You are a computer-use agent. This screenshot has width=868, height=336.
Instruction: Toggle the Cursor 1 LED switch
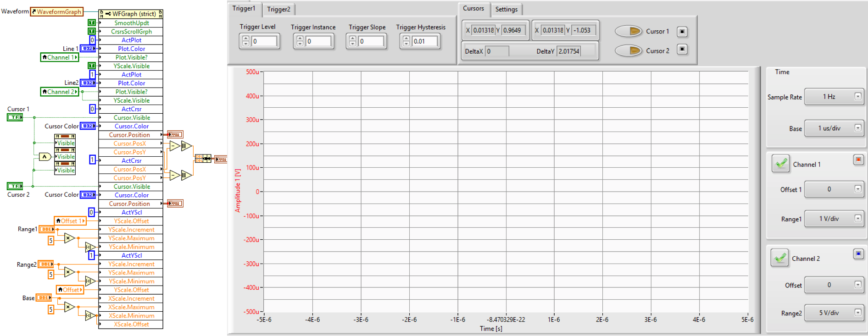tap(629, 31)
